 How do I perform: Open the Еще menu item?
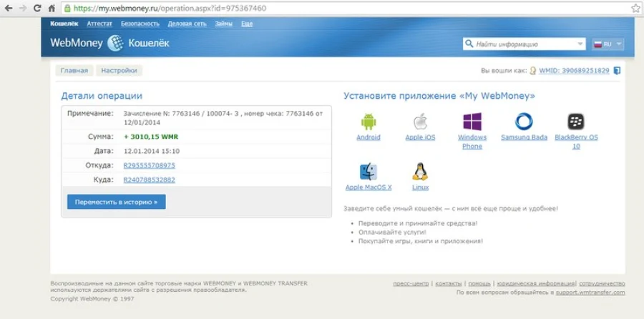247,24
